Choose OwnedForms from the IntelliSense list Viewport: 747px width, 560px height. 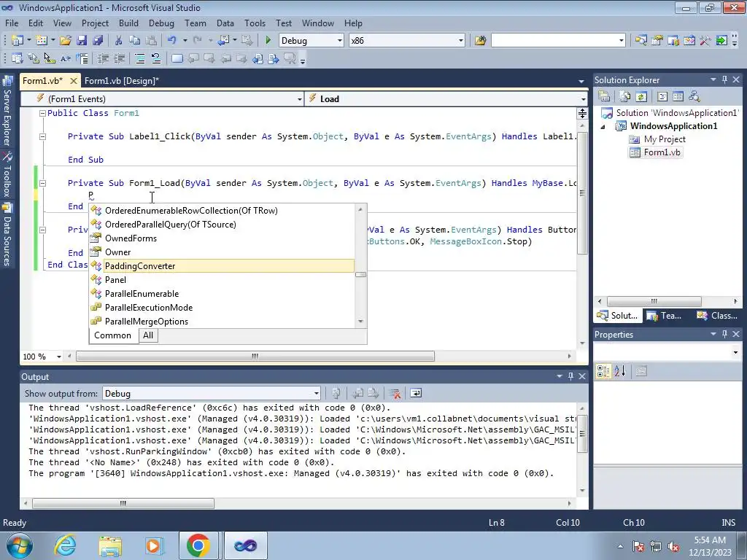[x=222, y=238]
